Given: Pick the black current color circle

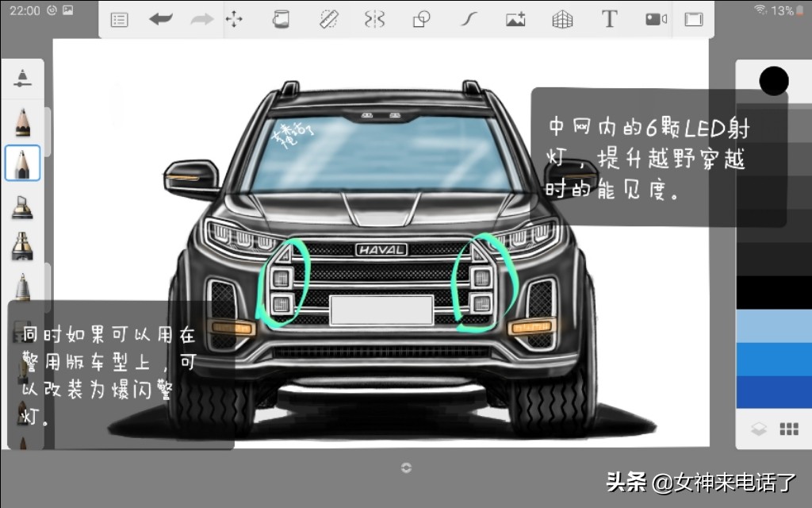Looking at the screenshot, I should 773,80.
